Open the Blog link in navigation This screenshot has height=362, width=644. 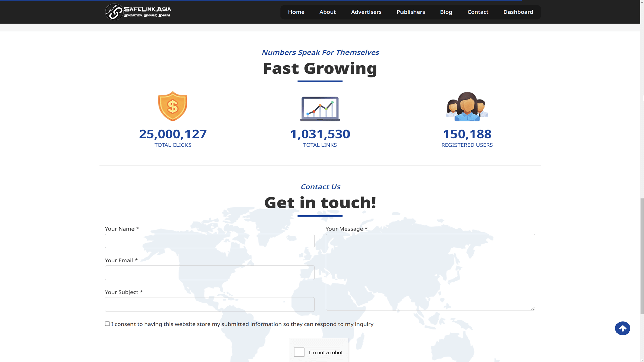(x=446, y=12)
